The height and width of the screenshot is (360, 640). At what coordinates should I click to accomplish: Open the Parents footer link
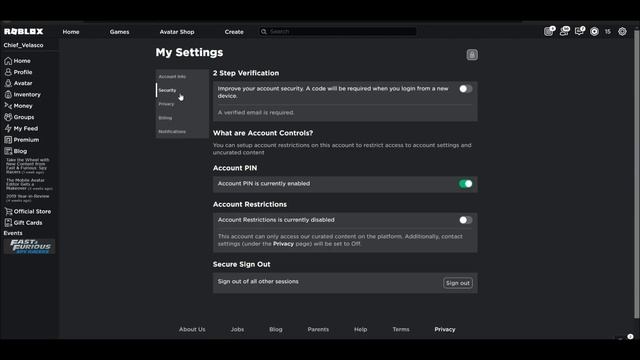tap(318, 329)
